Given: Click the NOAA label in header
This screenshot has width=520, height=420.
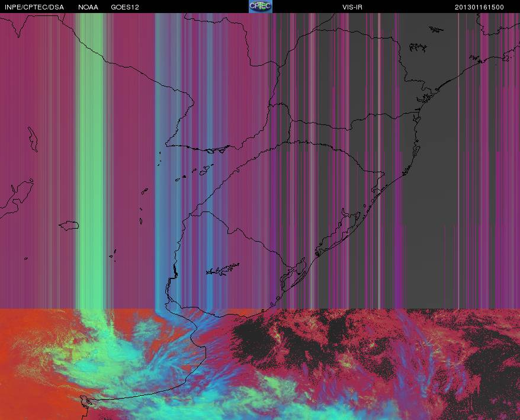Looking at the screenshot, I should pyautogui.click(x=88, y=7).
